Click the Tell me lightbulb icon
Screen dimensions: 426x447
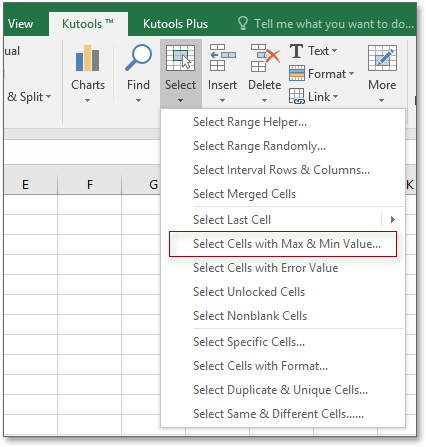coord(243,23)
